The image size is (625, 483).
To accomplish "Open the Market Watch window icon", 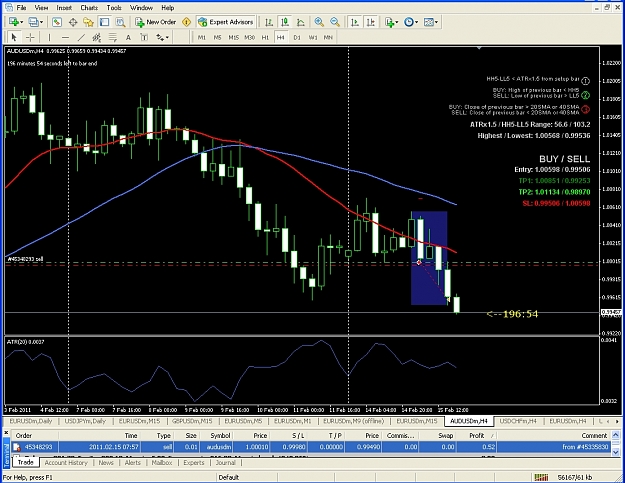I will pos(57,22).
